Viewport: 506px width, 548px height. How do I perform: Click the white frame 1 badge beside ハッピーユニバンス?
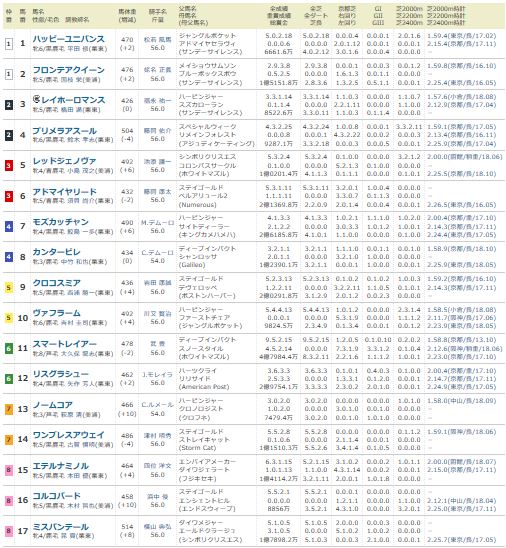click(x=9, y=44)
